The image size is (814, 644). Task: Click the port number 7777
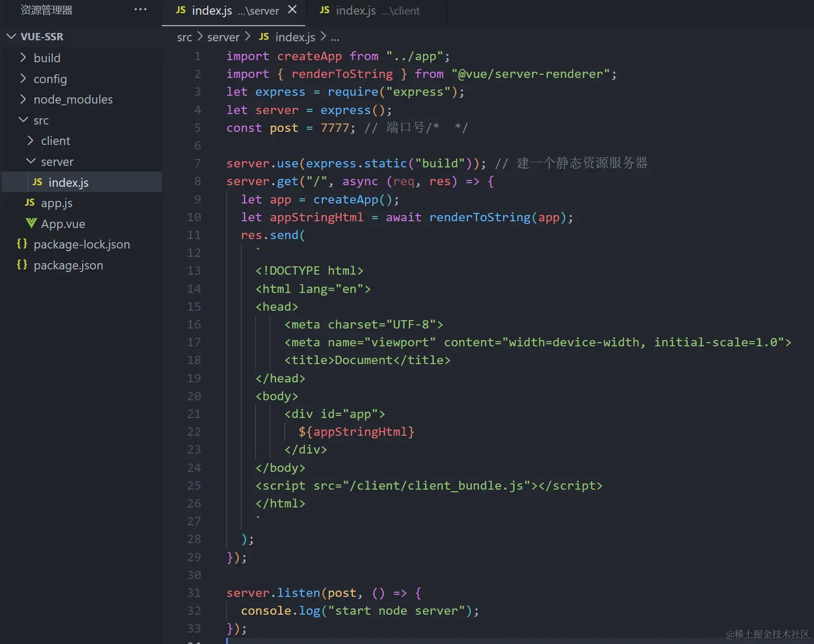point(334,128)
